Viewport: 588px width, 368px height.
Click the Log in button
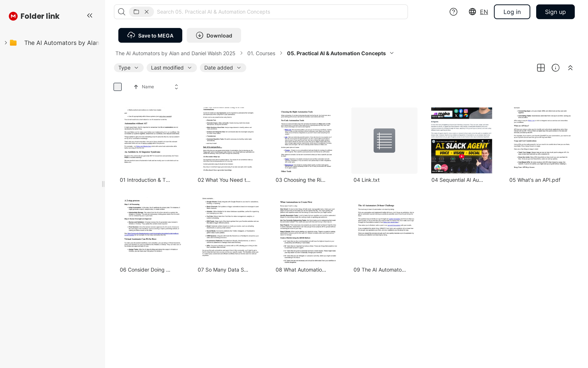click(512, 12)
